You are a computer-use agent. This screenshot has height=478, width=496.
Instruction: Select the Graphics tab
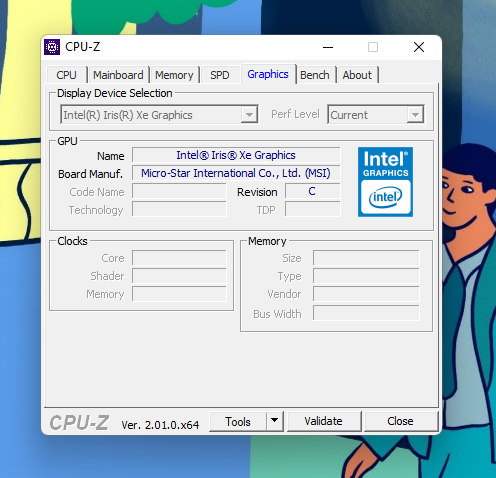268,74
